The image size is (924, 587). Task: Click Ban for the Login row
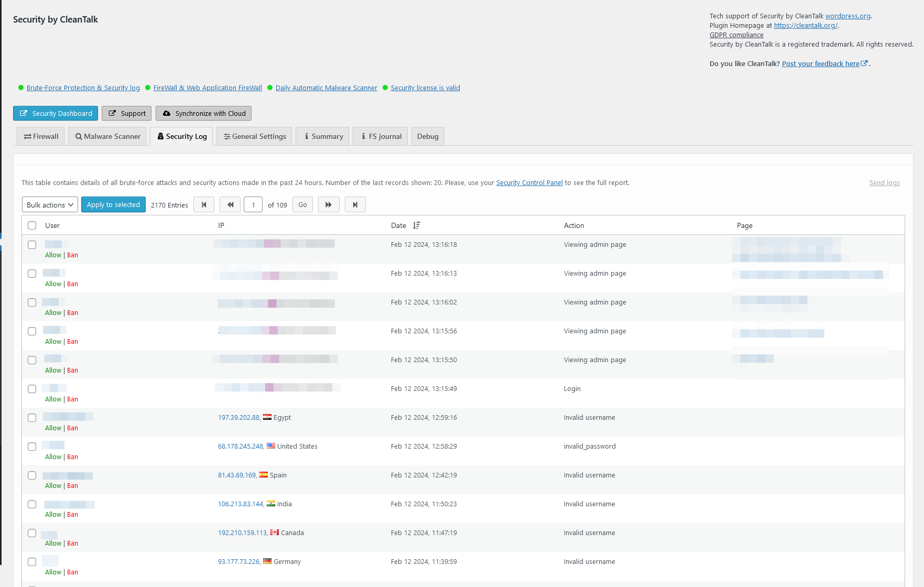point(72,399)
